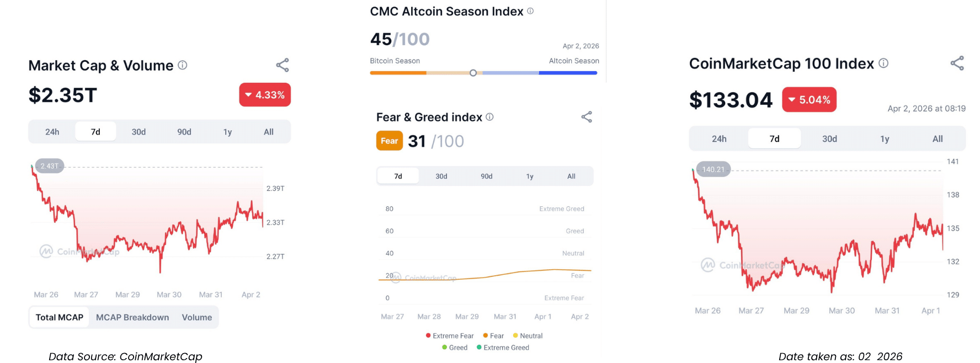Click the orange Fear badge
Screen dimensions: 980x363
coord(389,141)
